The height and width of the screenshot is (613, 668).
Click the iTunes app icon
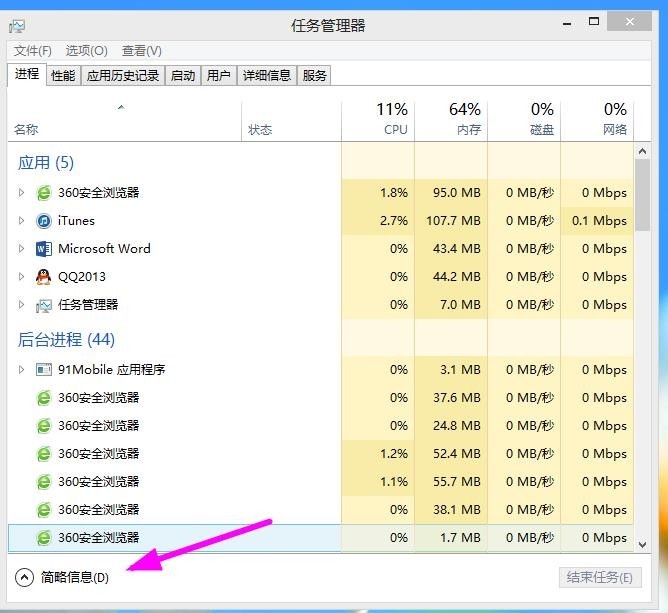coord(43,221)
